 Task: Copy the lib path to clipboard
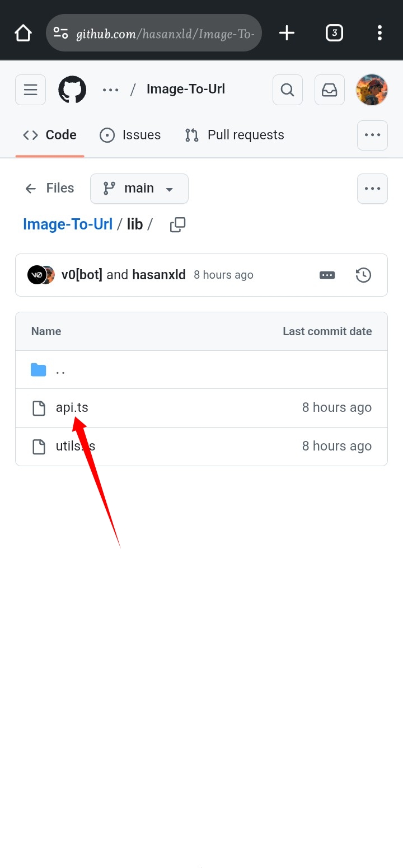point(177,224)
